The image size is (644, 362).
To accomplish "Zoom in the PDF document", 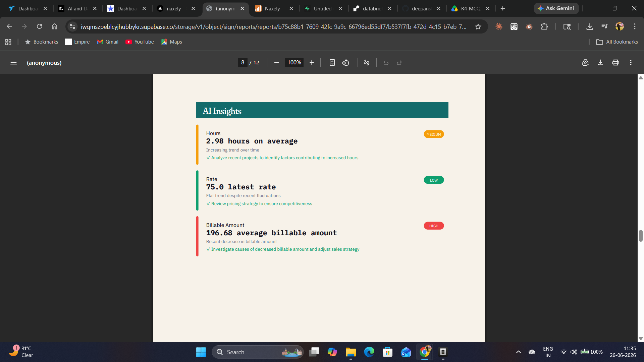I will coord(312,63).
